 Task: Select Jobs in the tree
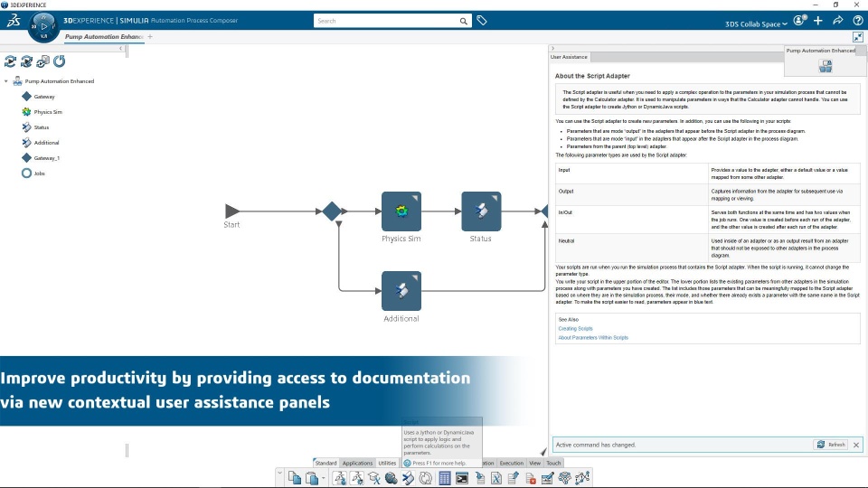pos(39,174)
